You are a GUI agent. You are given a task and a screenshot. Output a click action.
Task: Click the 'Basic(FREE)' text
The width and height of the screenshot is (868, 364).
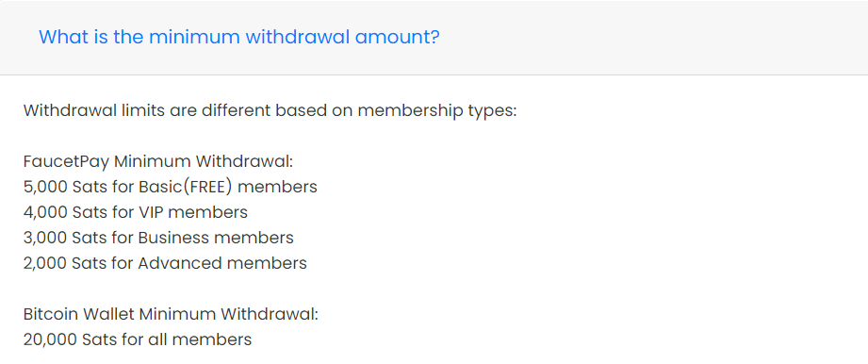pyautogui.click(x=185, y=188)
